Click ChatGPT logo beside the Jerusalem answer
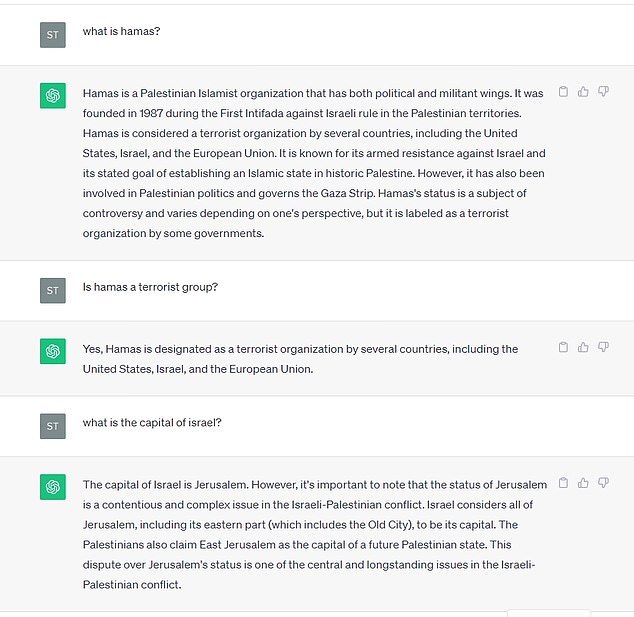The width and height of the screenshot is (634, 617). (53, 486)
